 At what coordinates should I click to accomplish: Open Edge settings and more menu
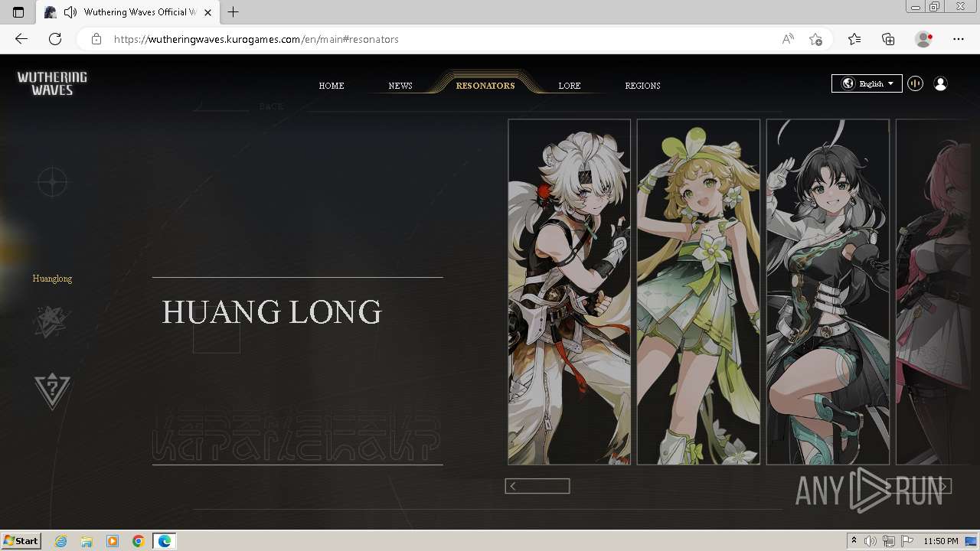point(959,39)
